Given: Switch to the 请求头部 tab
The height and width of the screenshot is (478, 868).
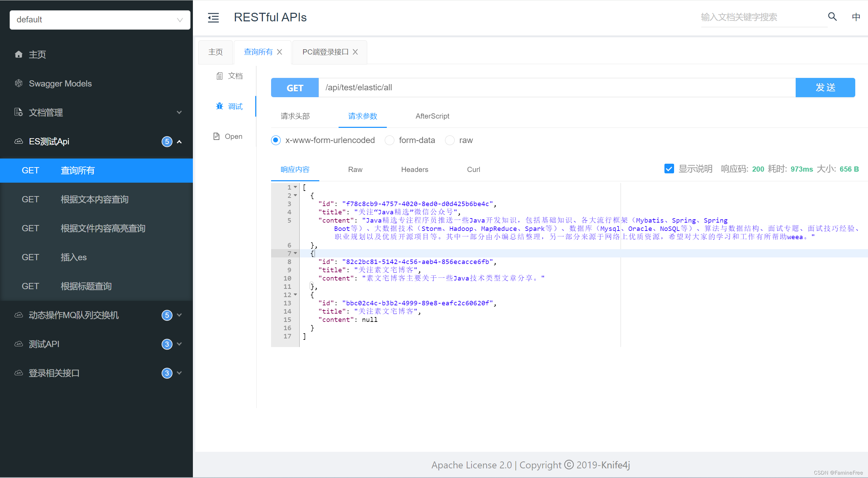Looking at the screenshot, I should tap(295, 116).
